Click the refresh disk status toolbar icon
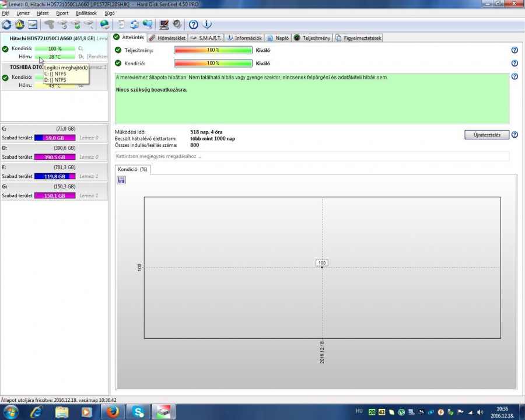This screenshot has width=525, height=420. click(6, 24)
